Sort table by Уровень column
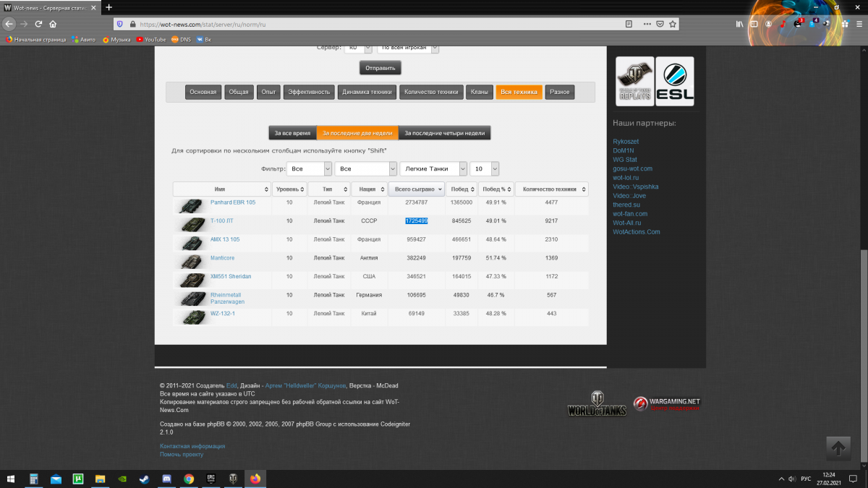The height and width of the screenshot is (488, 868). (x=289, y=189)
